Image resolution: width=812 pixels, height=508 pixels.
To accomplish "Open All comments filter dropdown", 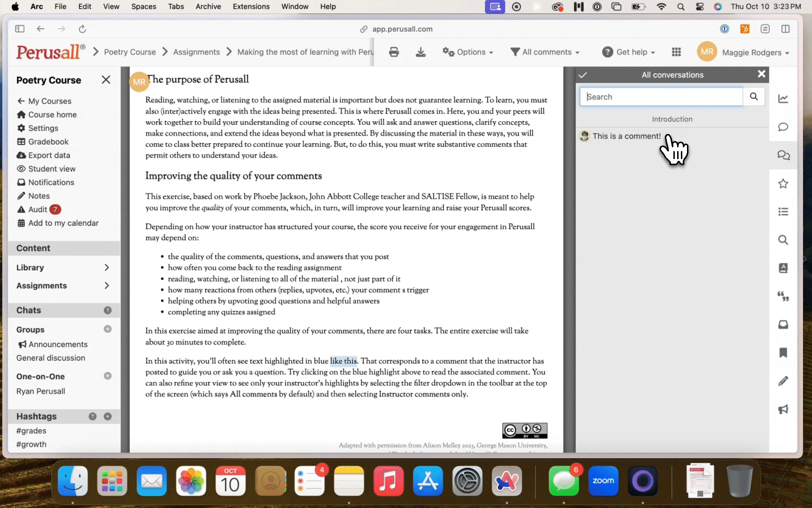I will pos(545,52).
